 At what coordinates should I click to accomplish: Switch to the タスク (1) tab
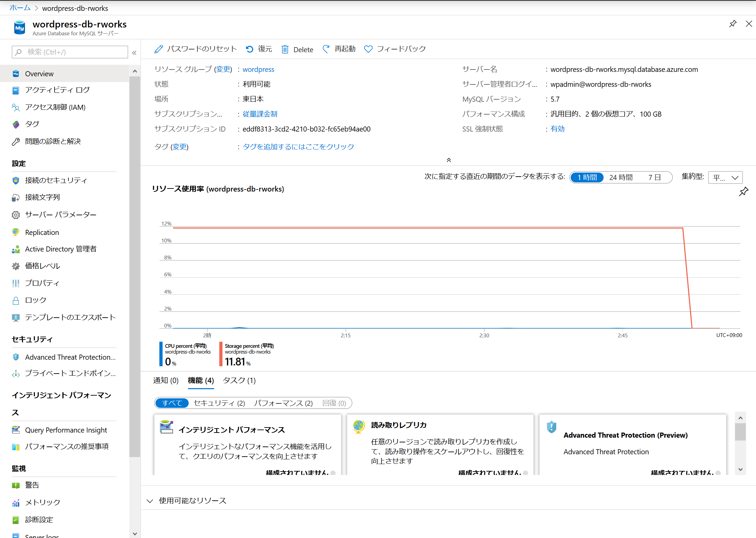pyautogui.click(x=239, y=380)
